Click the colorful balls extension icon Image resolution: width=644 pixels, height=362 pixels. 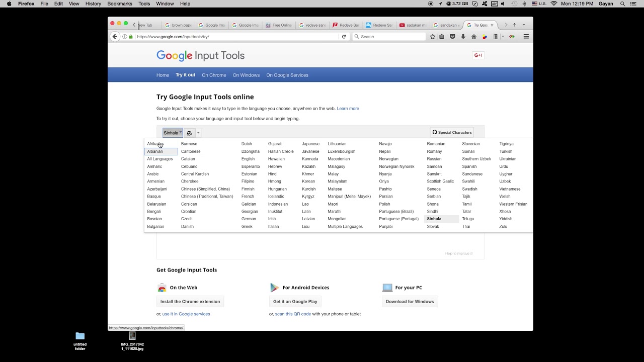point(485,37)
